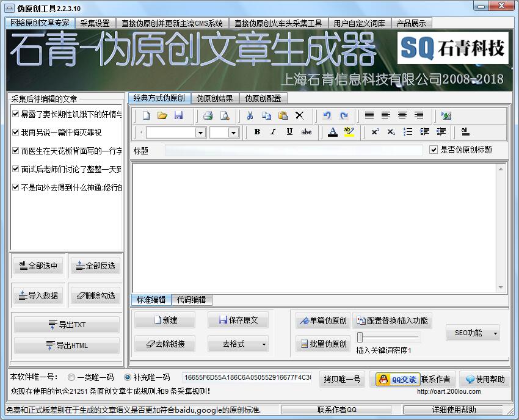Toggle 是否伪原创标题 checkbox

[434, 150]
